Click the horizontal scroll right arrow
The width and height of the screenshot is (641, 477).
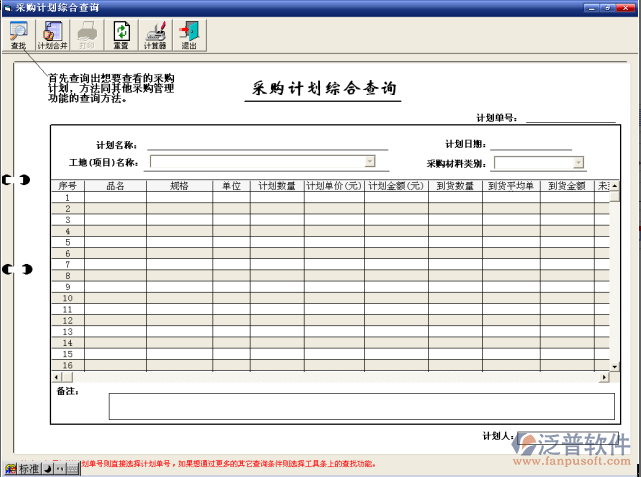pos(604,377)
